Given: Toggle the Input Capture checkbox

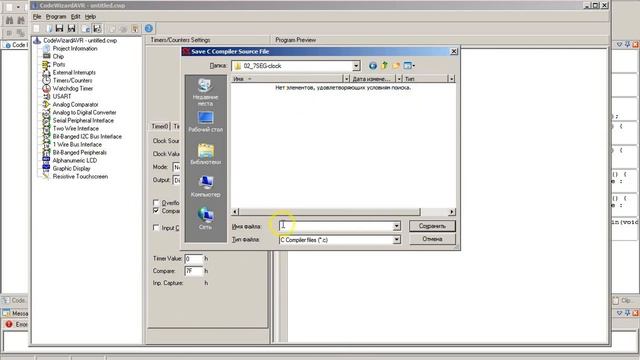Looking at the screenshot, I should click(156, 227).
